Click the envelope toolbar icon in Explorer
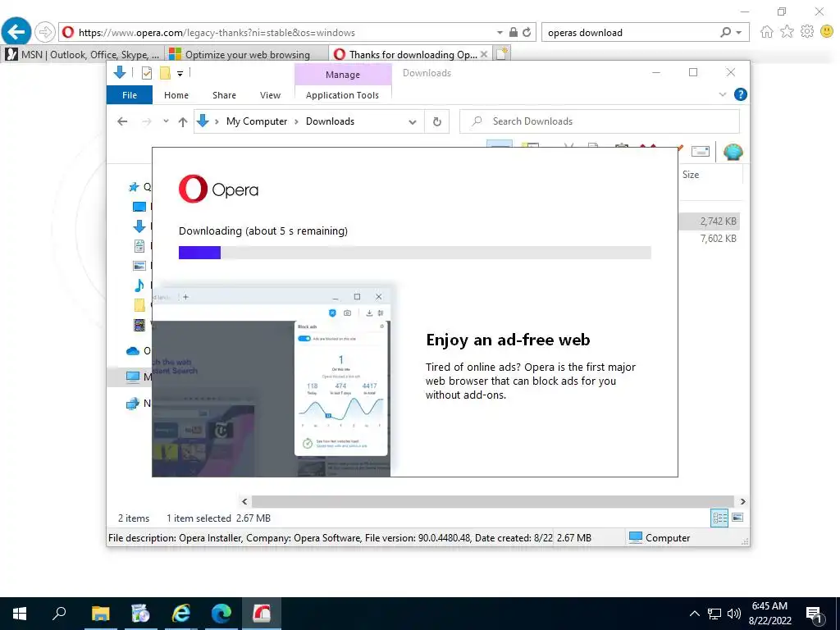 [701, 152]
